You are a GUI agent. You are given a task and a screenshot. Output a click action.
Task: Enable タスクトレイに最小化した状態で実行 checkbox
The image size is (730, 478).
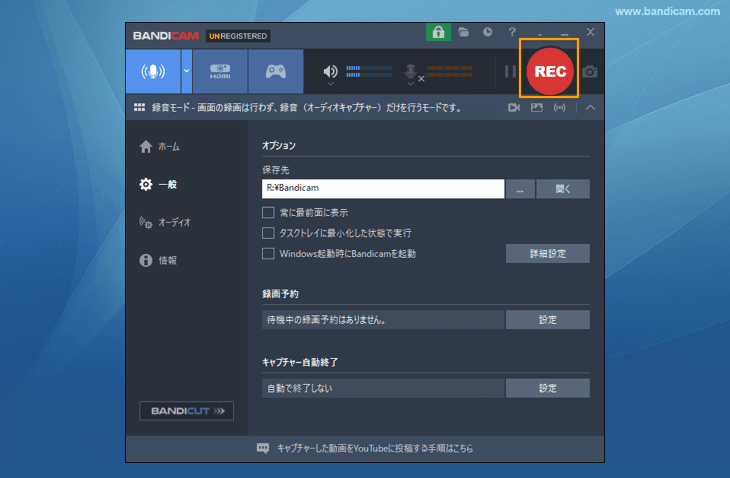(268, 233)
